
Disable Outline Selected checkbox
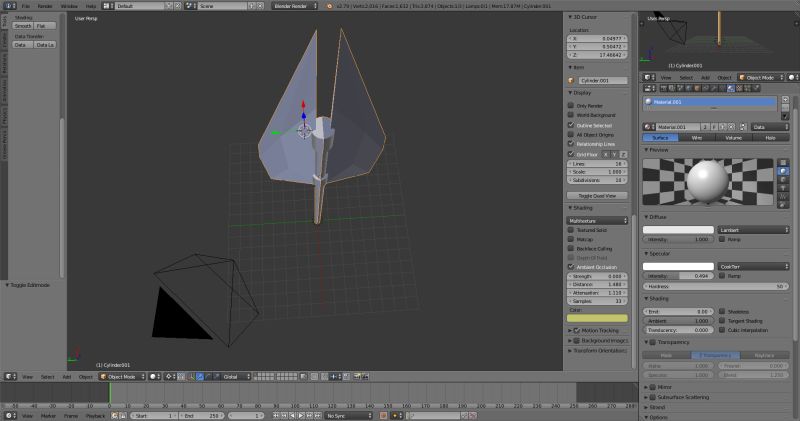[571, 125]
